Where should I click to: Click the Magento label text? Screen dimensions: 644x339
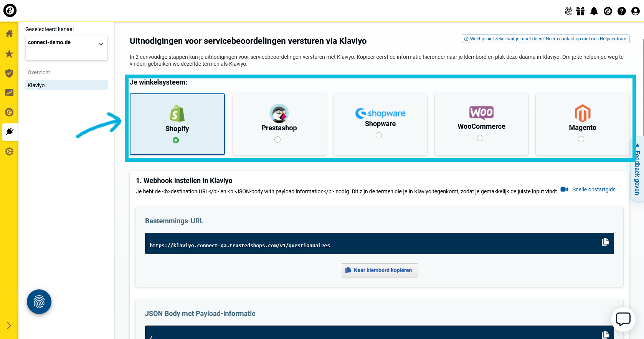583,128
